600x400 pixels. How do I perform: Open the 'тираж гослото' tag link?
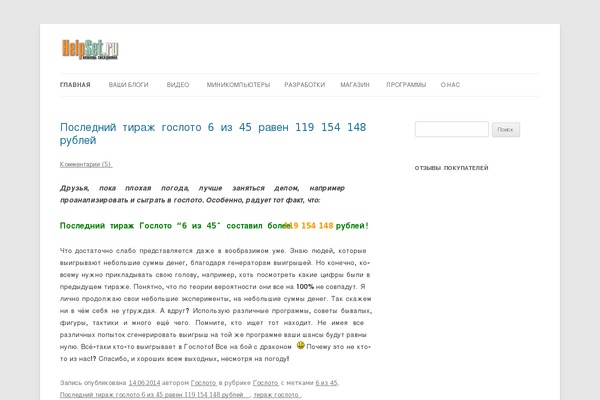(277, 395)
